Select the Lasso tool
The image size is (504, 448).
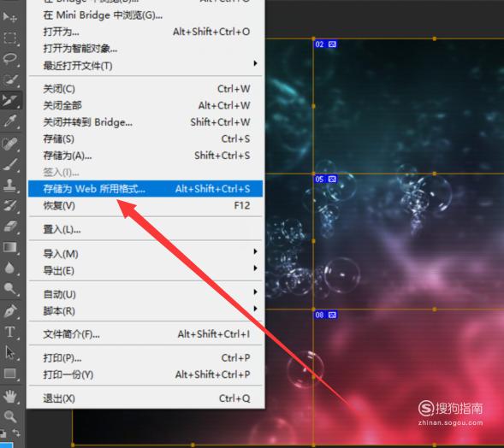[x=9, y=59]
